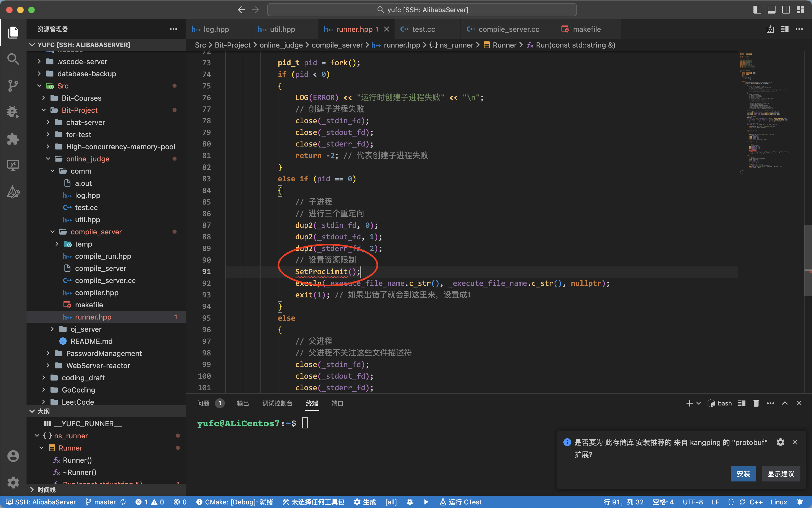Open the Search view in activity bar
This screenshot has width=812, height=508.
(x=13, y=59)
